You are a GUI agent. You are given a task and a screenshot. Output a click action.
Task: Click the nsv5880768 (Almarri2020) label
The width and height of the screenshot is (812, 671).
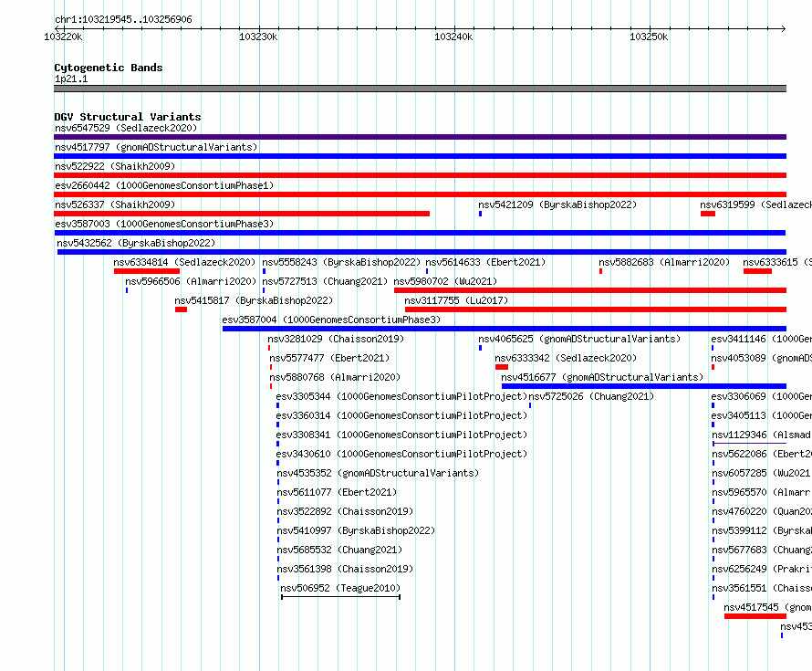pos(335,377)
